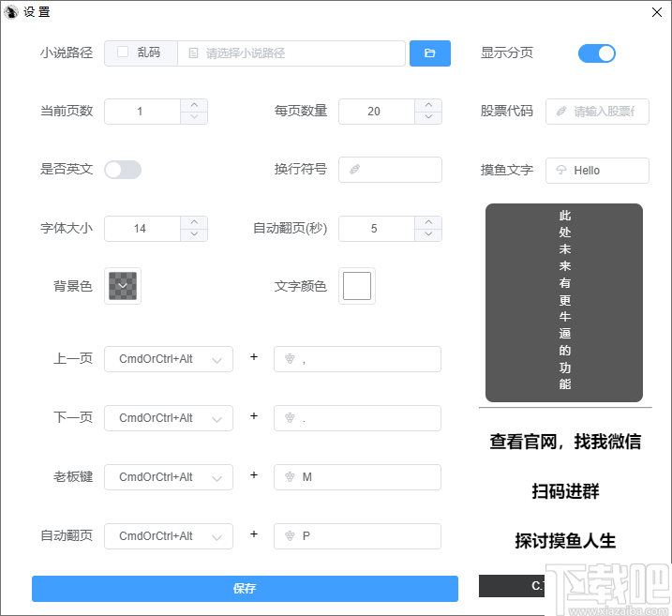672x616 pixels.
Task: Click pencil icon in stock code field
Action: pyautogui.click(x=561, y=112)
